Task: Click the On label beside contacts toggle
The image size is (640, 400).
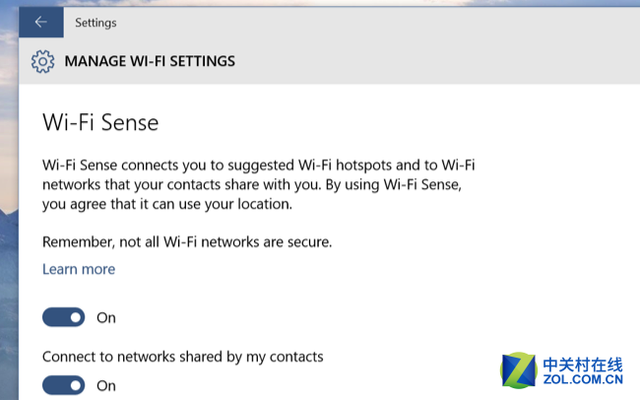Action: point(106,385)
